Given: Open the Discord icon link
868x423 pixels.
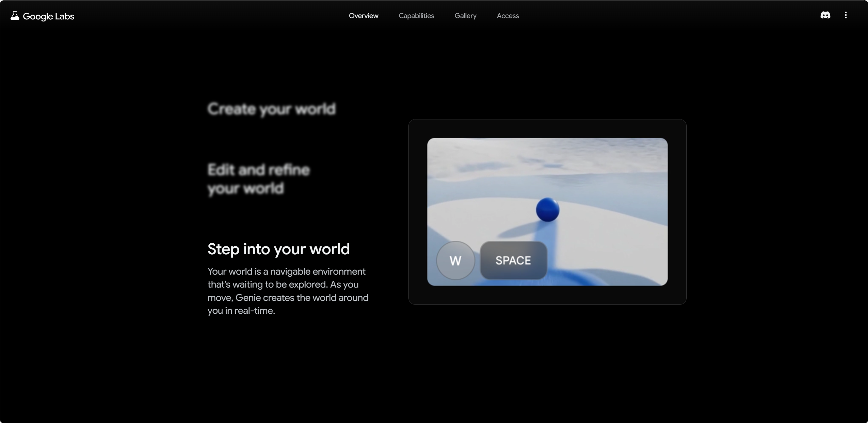Looking at the screenshot, I should point(825,15).
